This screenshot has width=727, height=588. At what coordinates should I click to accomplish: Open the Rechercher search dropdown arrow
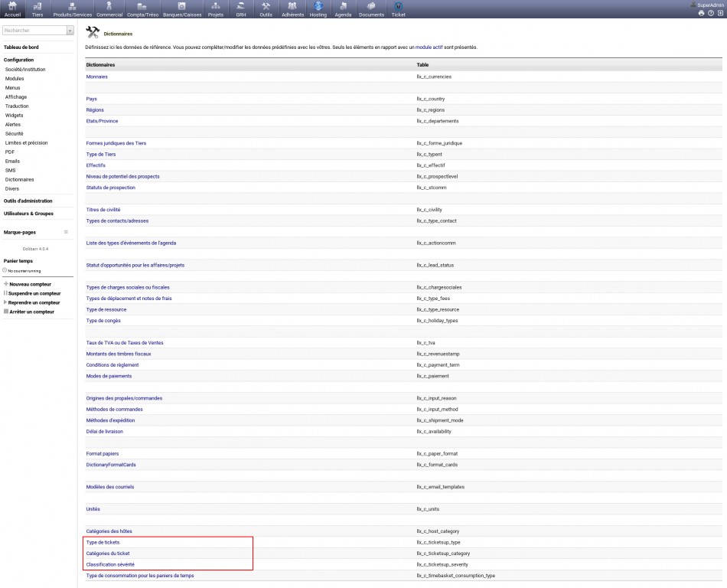pos(70,31)
